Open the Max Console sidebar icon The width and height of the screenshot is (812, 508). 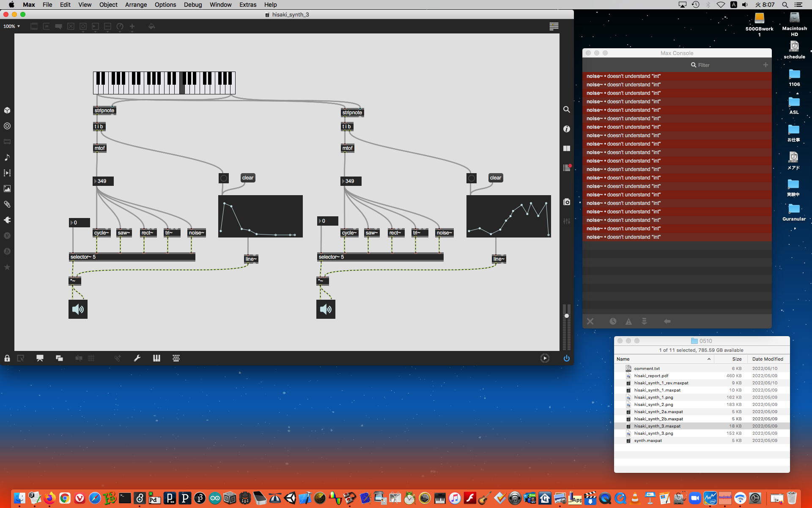[567, 168]
